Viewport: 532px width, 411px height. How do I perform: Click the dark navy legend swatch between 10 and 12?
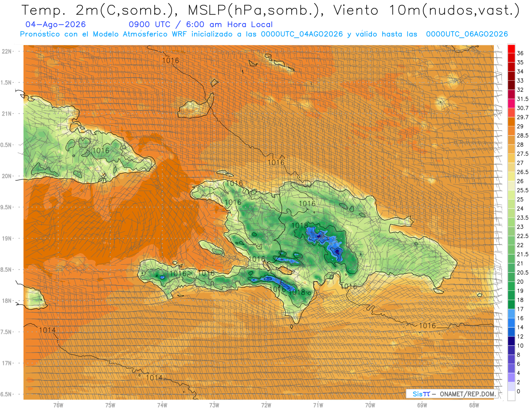click(x=511, y=341)
